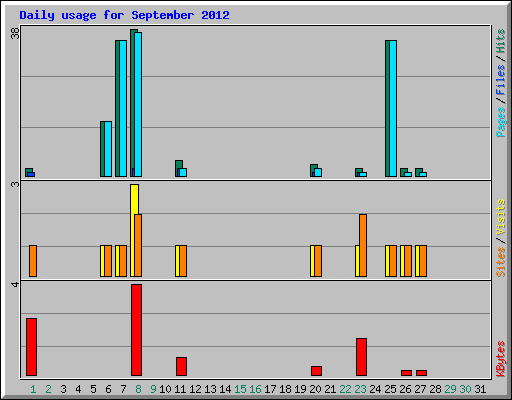Click day label 20 on the x-axis

[315, 389]
